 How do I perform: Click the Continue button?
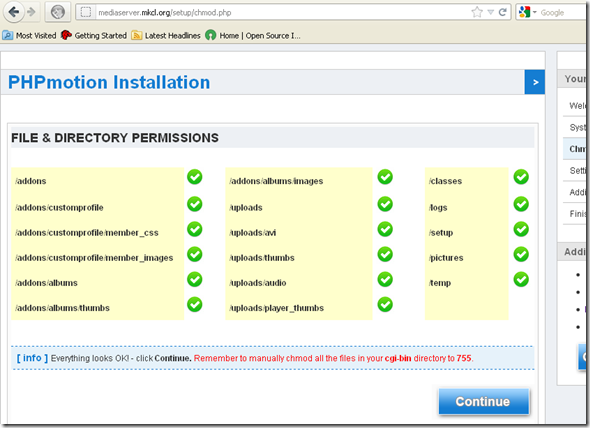[x=484, y=401]
